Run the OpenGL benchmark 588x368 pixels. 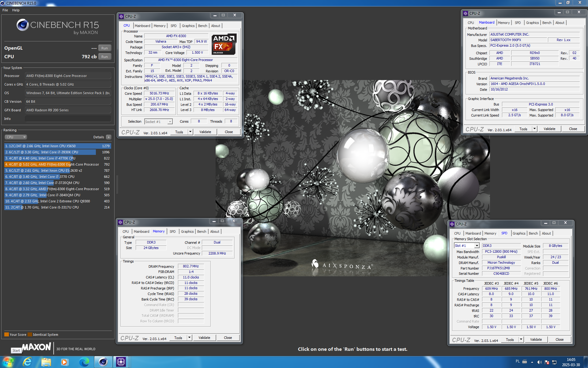pyautogui.click(x=104, y=48)
